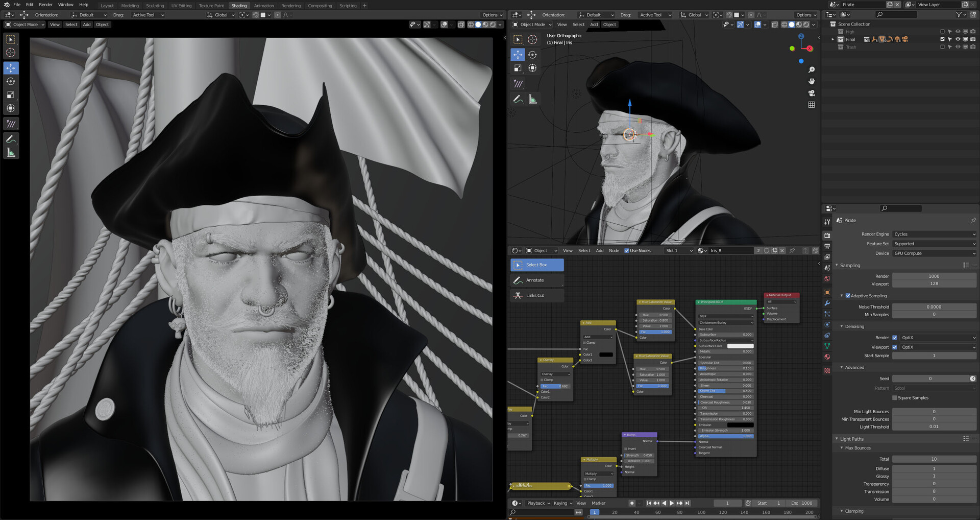Hide the Final collection in viewport
This screenshot has height=520, width=980.
tap(958, 39)
